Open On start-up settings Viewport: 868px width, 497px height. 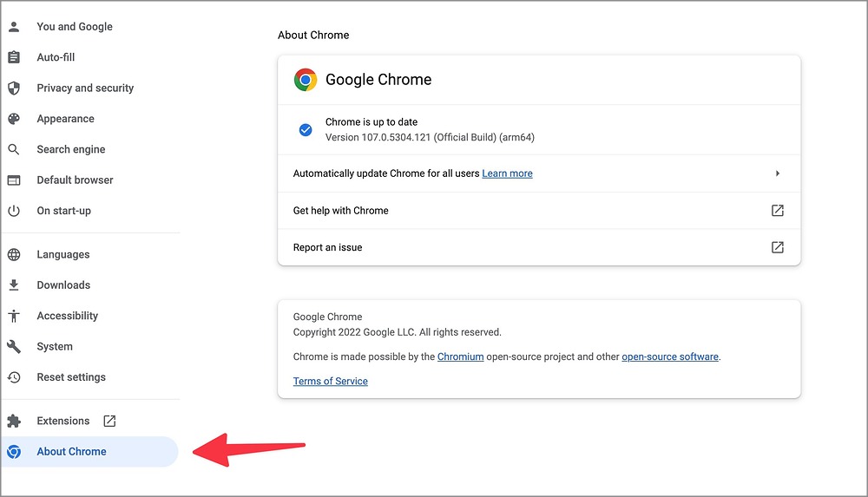coord(63,211)
